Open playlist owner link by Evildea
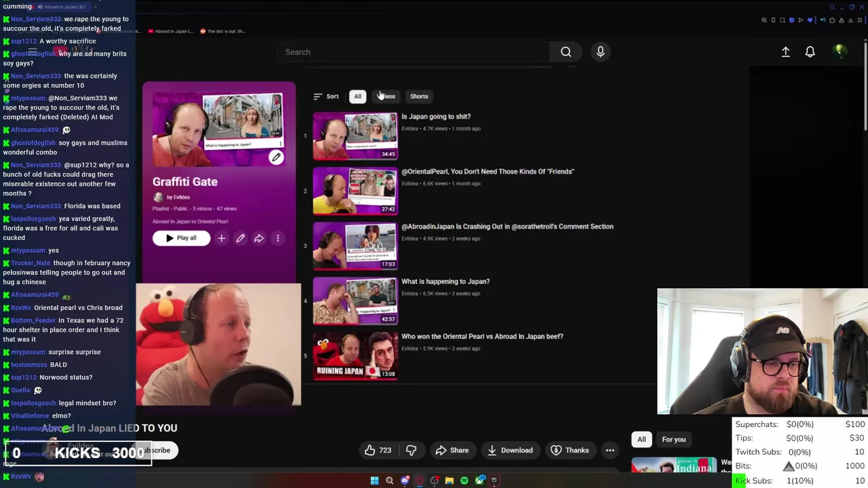 pyautogui.click(x=178, y=197)
